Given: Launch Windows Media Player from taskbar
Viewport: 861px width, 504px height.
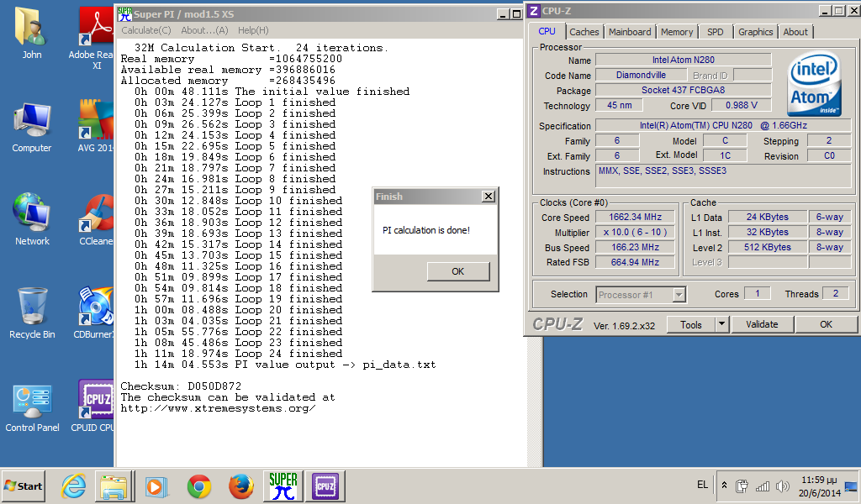Looking at the screenshot, I should pyautogui.click(x=156, y=486).
